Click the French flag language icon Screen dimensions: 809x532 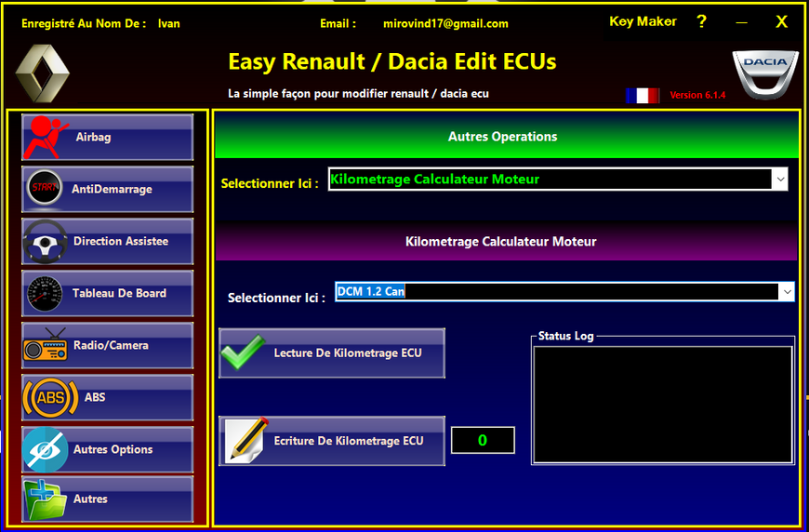[x=643, y=96]
